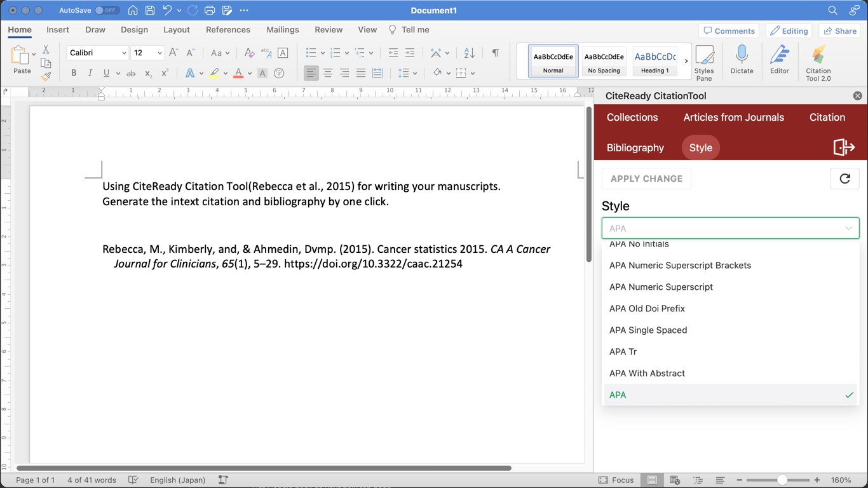
Task: Align text to the right
Action: pos(344,73)
